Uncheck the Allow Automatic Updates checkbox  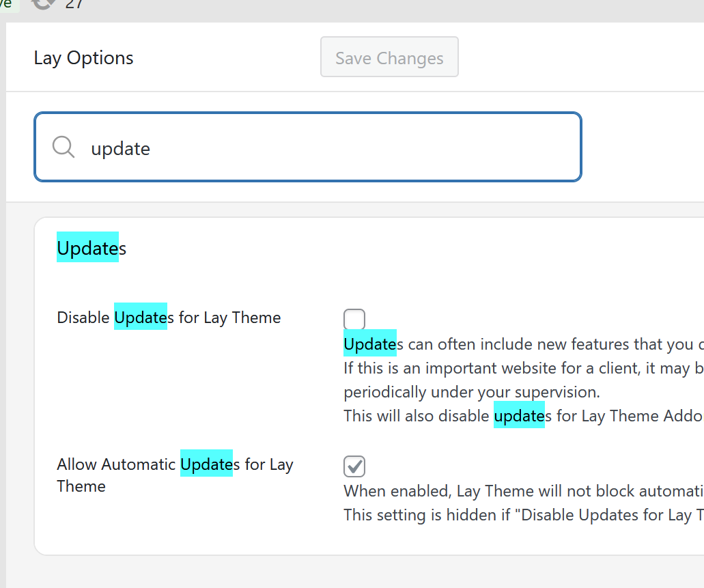click(x=354, y=466)
